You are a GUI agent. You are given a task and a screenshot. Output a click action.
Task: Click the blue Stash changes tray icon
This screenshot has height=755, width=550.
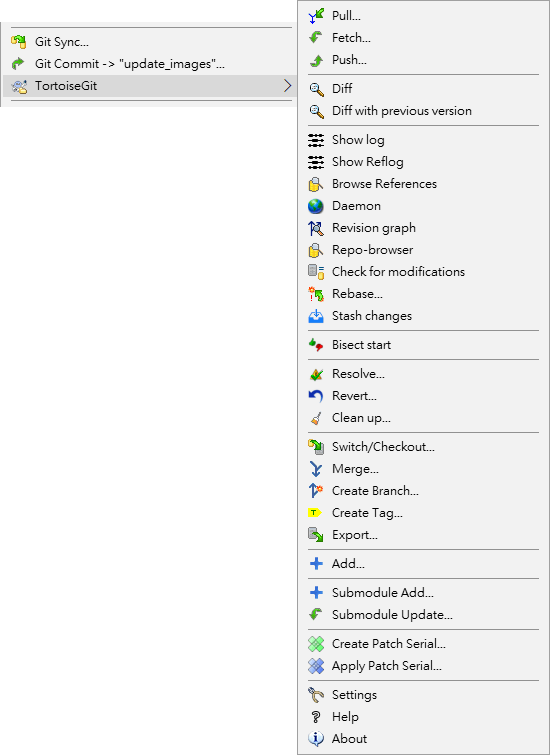tap(316, 316)
